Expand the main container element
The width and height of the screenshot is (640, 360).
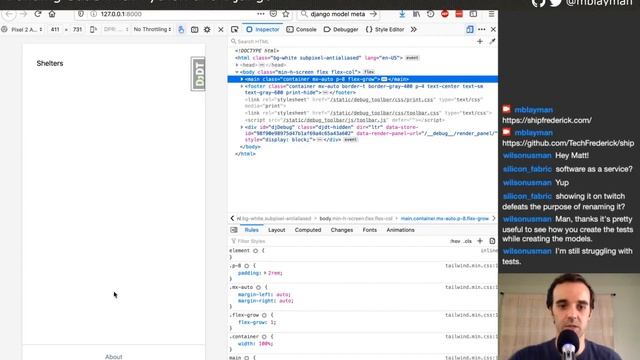242,79
